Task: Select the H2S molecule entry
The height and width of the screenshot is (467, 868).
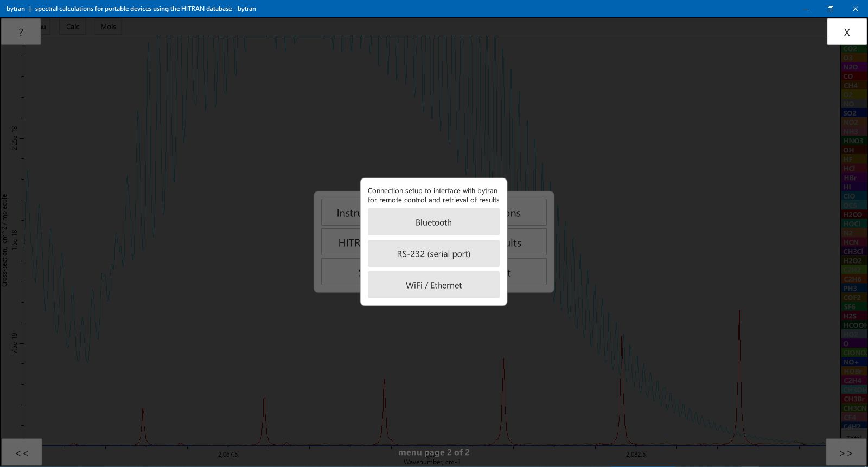Action: 854,316
